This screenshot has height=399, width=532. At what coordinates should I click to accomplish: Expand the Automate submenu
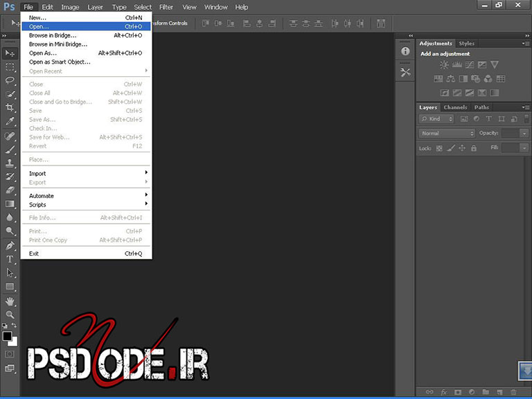click(86, 196)
